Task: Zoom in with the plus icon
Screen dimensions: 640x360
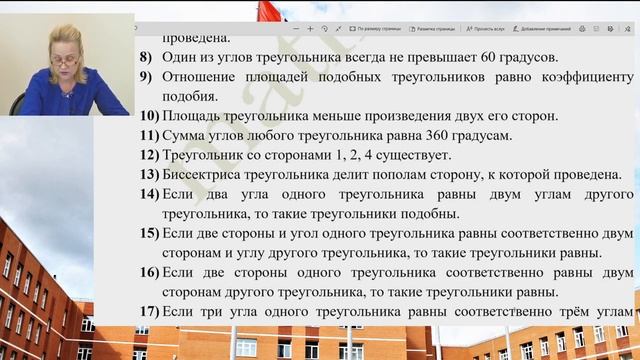Action: pyautogui.click(x=310, y=29)
